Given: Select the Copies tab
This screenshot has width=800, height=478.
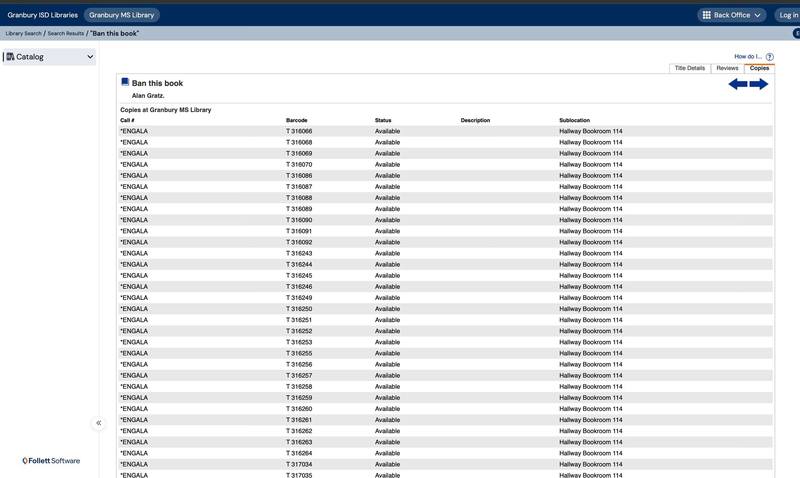Looking at the screenshot, I should tap(759, 68).
